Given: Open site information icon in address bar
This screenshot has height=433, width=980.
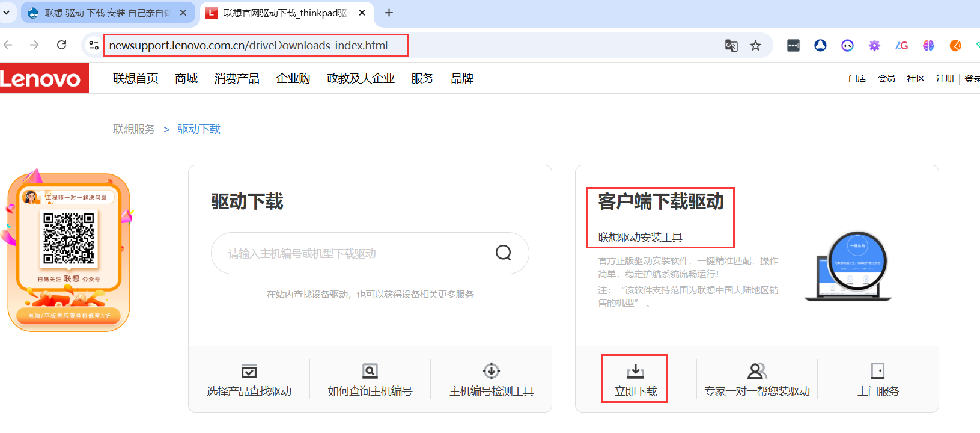Looking at the screenshot, I should tap(94, 45).
